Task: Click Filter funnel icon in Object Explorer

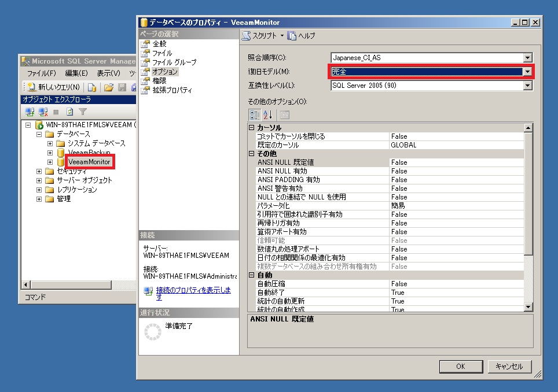Action: point(83,112)
